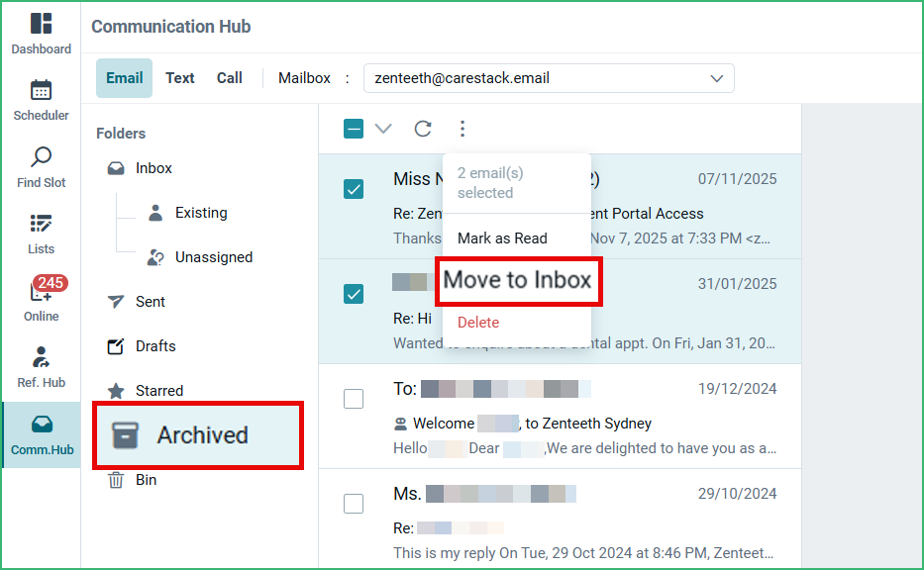
Task: Open the Lists icon
Action: click(x=42, y=224)
